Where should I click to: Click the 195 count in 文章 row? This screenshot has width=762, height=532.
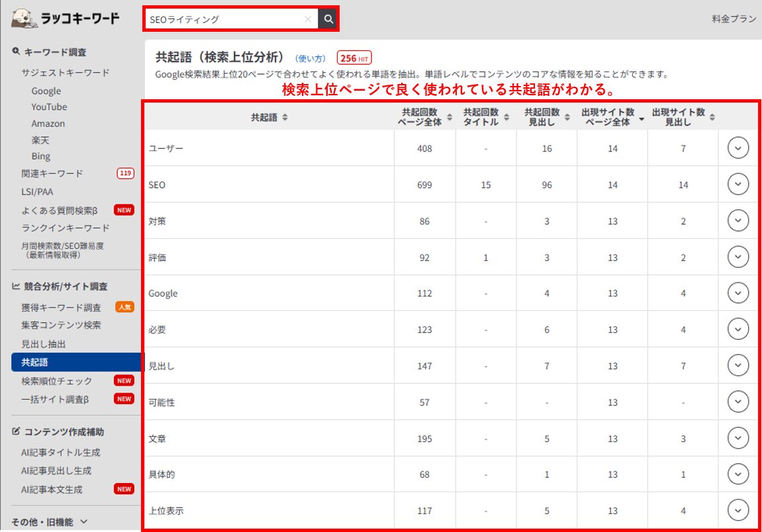[424, 438]
